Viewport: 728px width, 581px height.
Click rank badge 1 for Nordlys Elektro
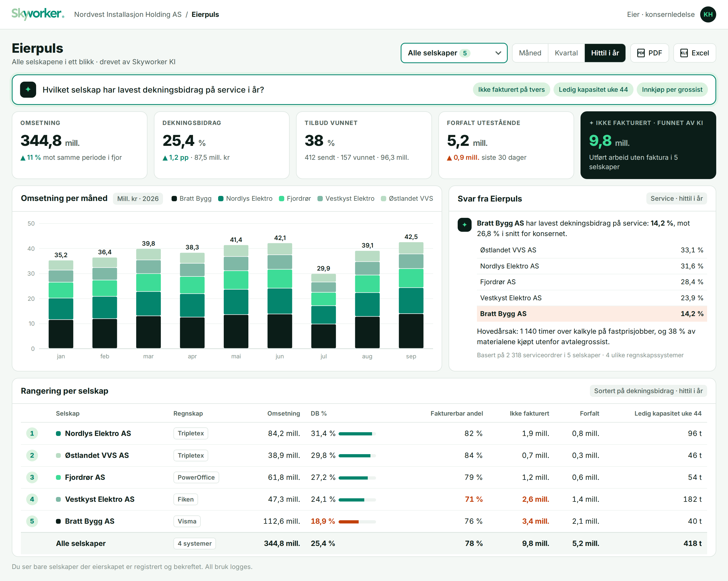pos(32,433)
